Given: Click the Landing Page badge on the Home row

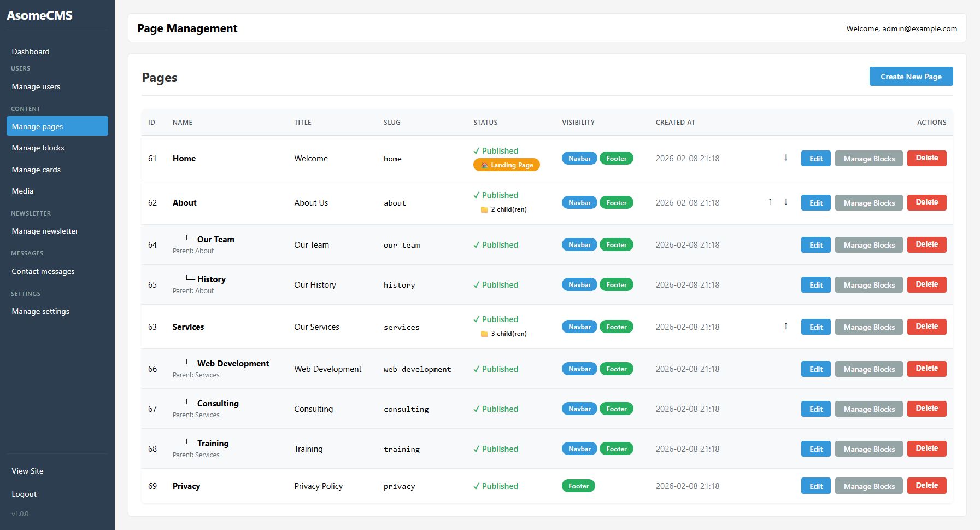Looking at the screenshot, I should pos(506,165).
